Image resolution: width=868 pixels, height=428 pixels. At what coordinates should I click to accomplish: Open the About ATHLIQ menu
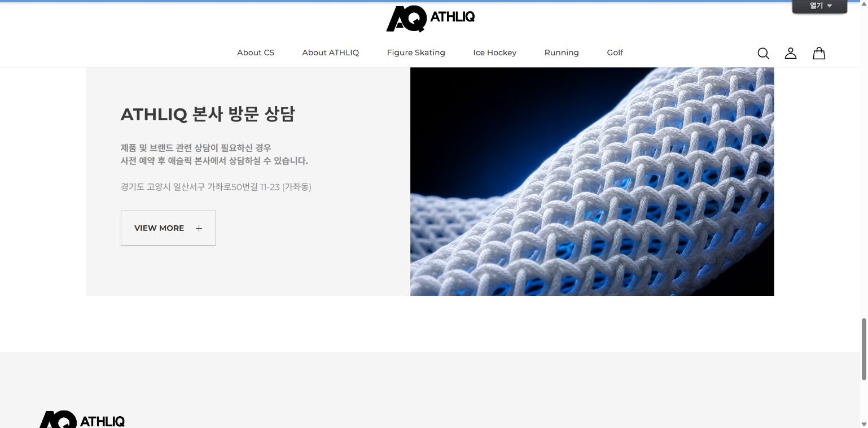pyautogui.click(x=331, y=53)
